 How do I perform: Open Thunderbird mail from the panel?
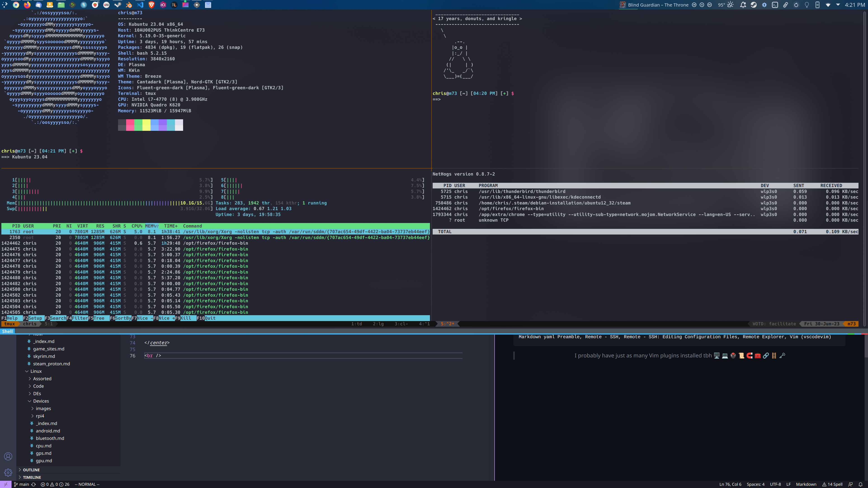click(x=38, y=5)
